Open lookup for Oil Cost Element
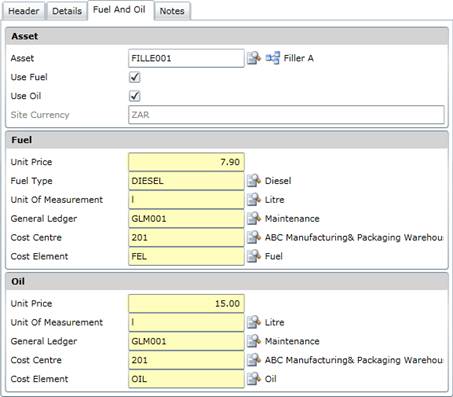 point(254,379)
